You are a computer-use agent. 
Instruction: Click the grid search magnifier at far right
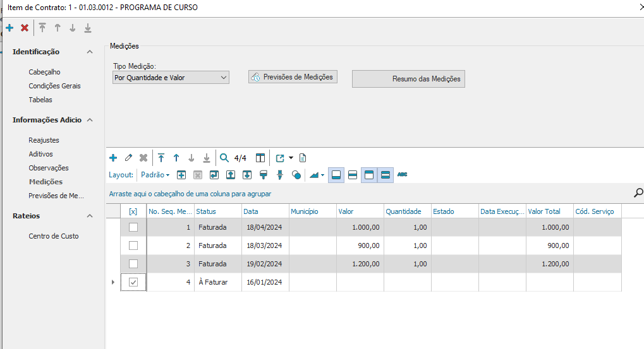click(638, 193)
